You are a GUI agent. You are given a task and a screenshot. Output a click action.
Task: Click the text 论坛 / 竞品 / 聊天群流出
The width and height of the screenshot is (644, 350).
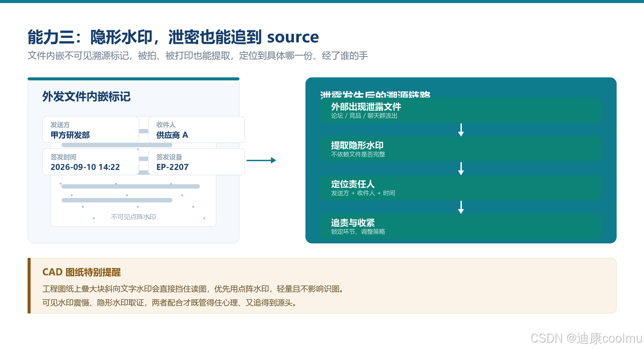pyautogui.click(x=364, y=116)
